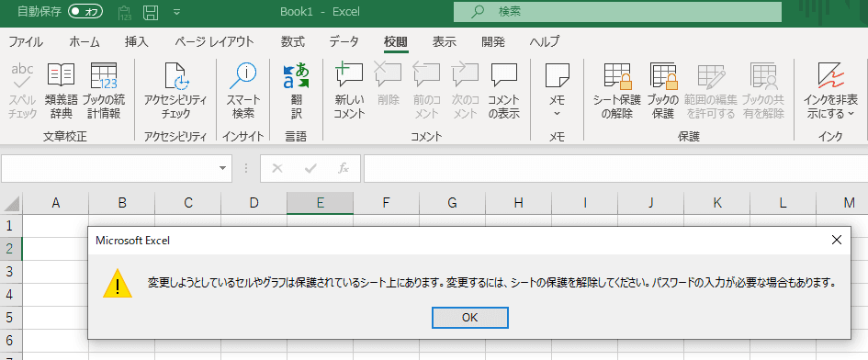The image size is (868, 360).
Task: Click the save floppy disk icon
Action: point(151,12)
